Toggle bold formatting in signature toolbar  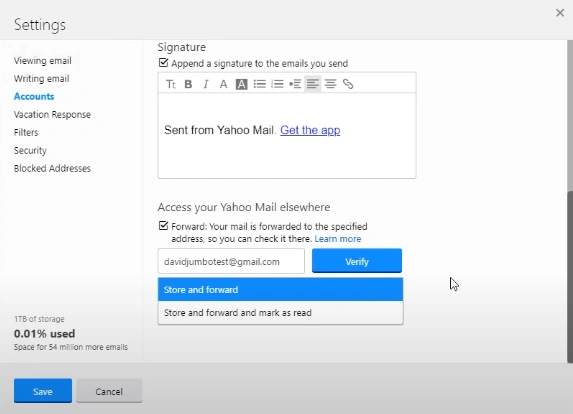(188, 84)
